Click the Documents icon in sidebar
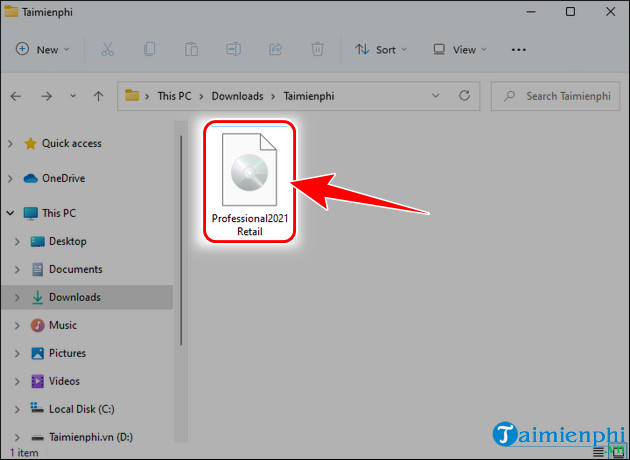 37,269
